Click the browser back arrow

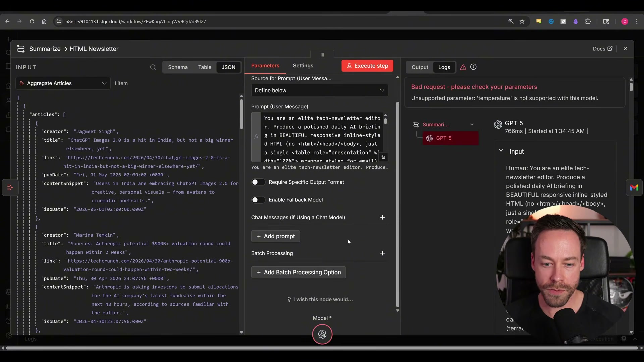click(7, 21)
